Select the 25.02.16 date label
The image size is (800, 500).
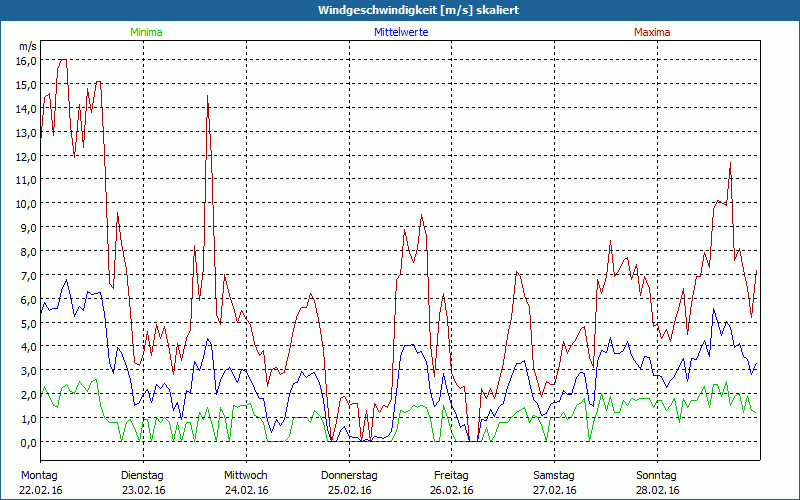click(349, 490)
